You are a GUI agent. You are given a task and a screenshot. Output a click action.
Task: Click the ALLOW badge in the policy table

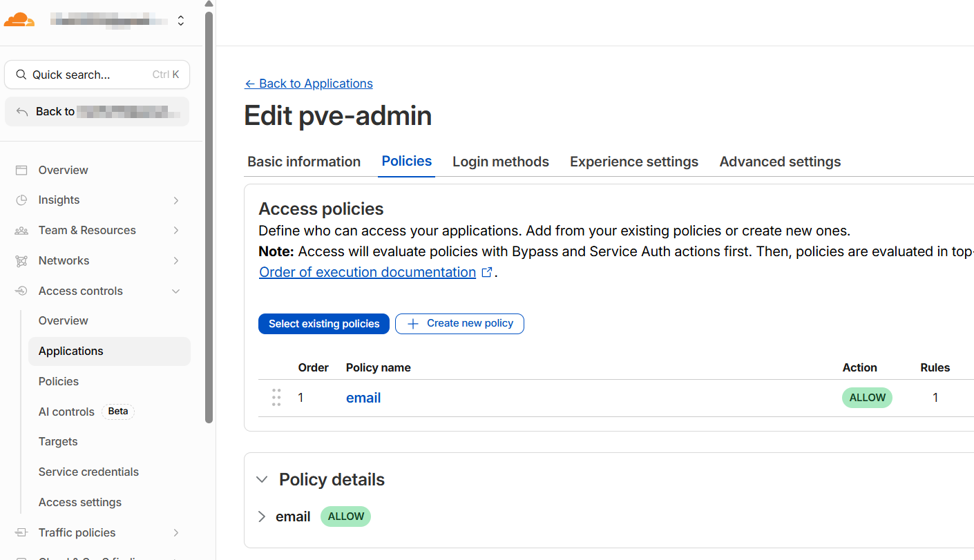[867, 398]
